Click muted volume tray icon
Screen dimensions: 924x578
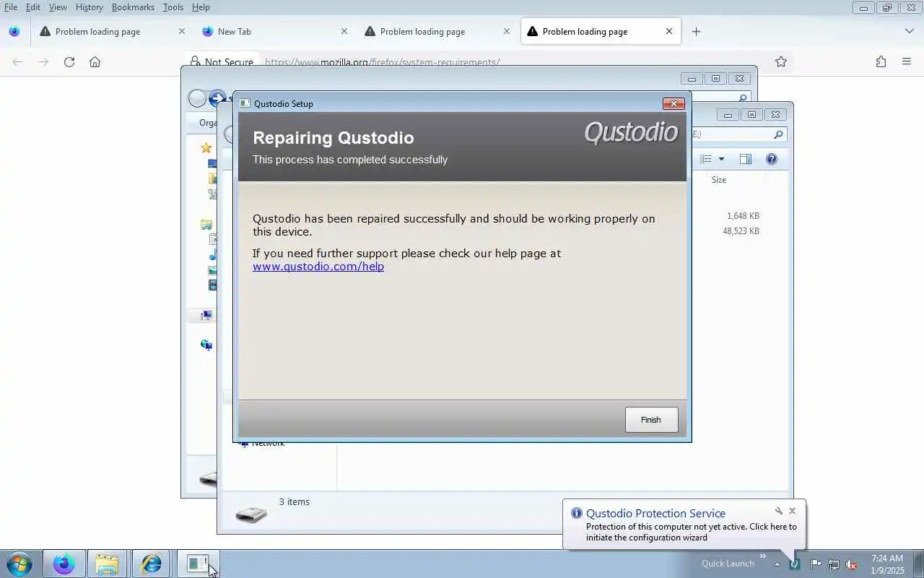852,564
